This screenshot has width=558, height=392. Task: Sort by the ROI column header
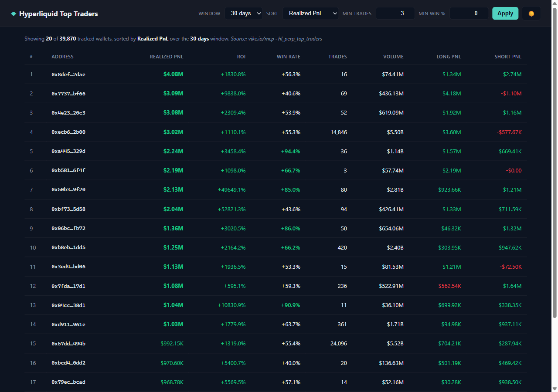(241, 57)
